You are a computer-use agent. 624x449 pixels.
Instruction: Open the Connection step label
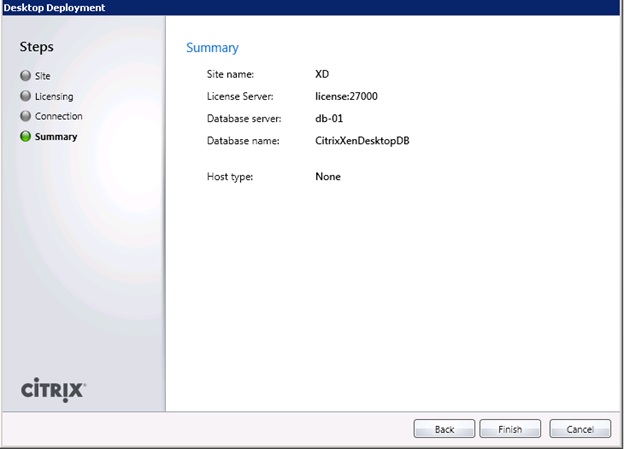point(59,116)
